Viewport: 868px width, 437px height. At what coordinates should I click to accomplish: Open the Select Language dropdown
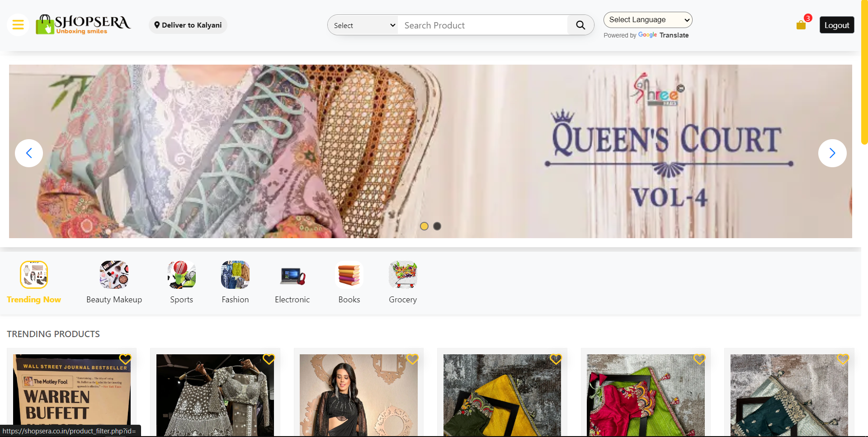click(647, 20)
